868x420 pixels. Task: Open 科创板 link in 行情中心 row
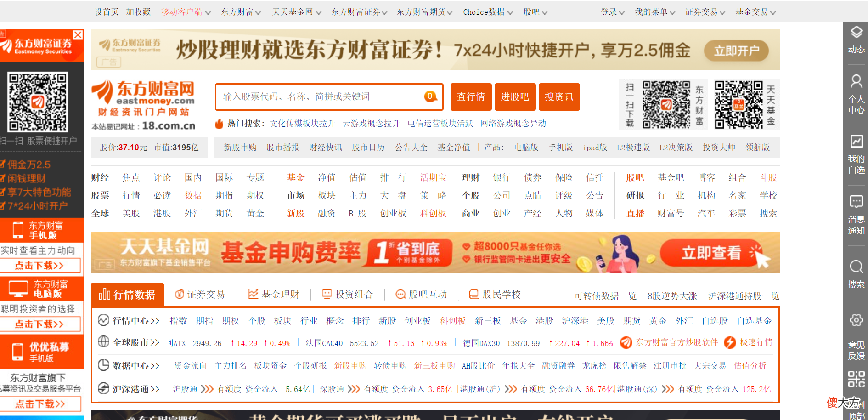pos(453,321)
